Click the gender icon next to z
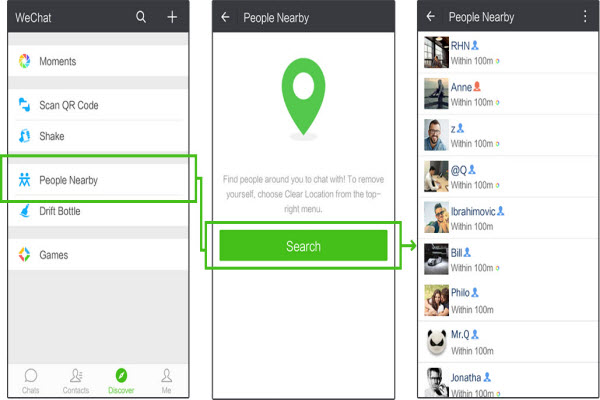This screenshot has height=400, width=600. tap(460, 128)
